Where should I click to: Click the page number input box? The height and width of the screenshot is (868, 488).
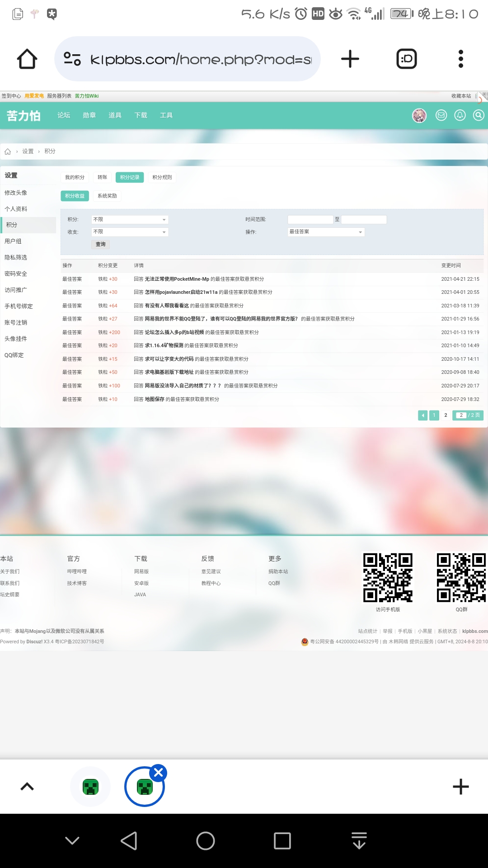pos(461,415)
